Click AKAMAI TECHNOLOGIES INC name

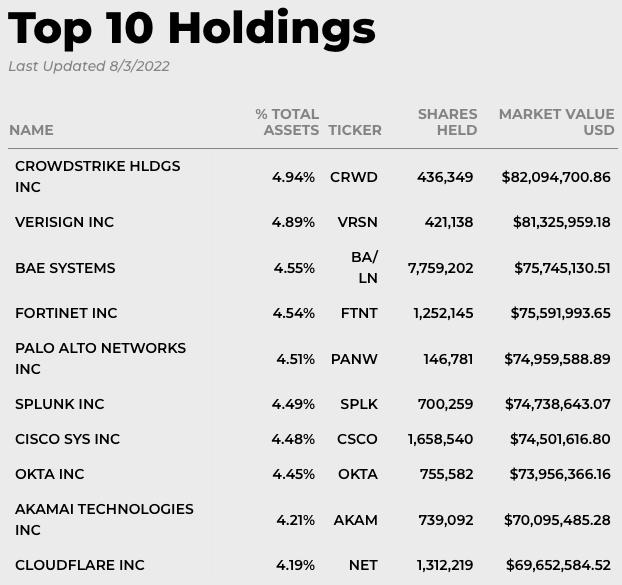104,520
